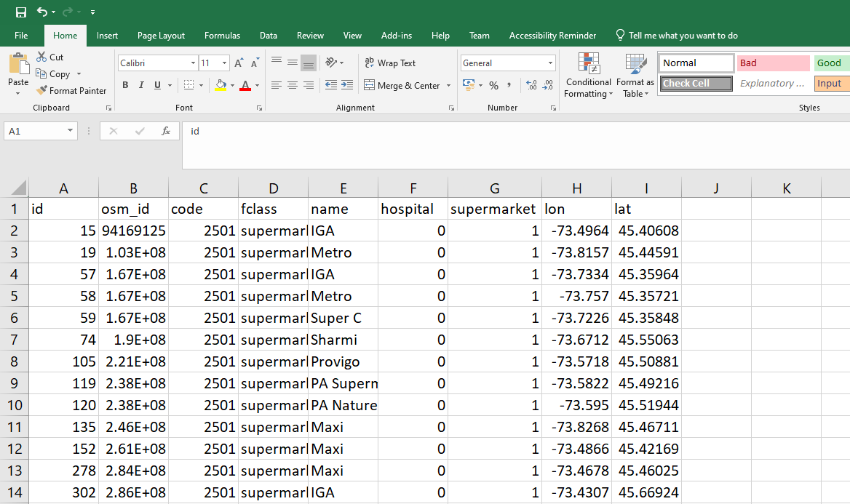Image resolution: width=850 pixels, height=504 pixels.
Task: Open the Name Box dropdown arrow
Action: point(71,131)
